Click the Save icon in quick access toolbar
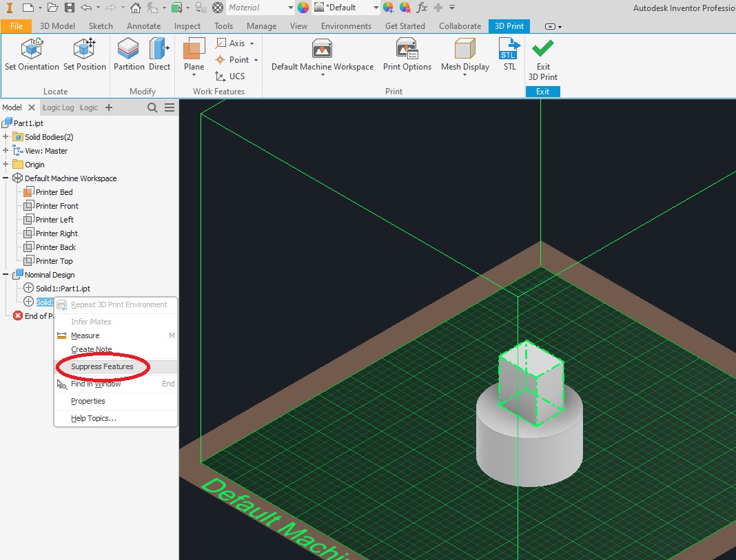736x560 pixels. pyautogui.click(x=70, y=8)
